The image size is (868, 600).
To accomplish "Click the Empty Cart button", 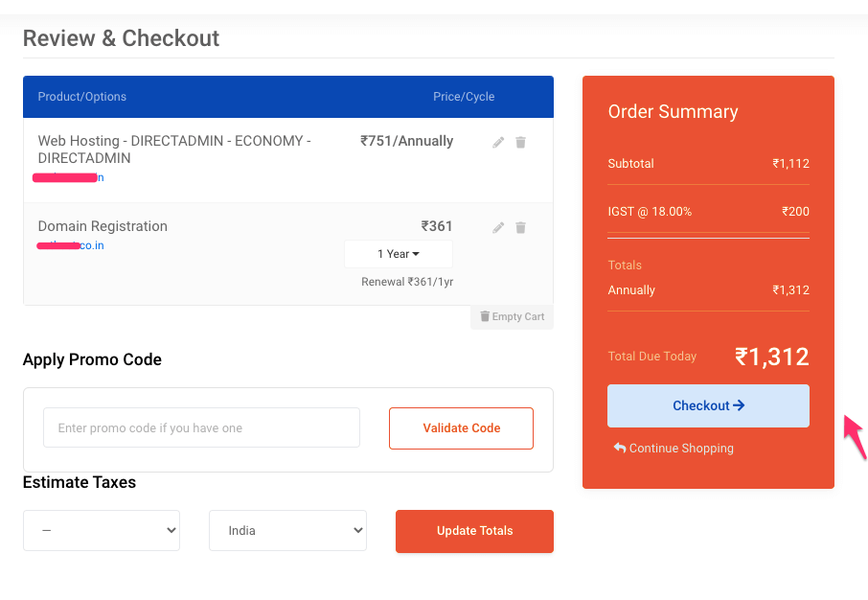I will [512, 316].
